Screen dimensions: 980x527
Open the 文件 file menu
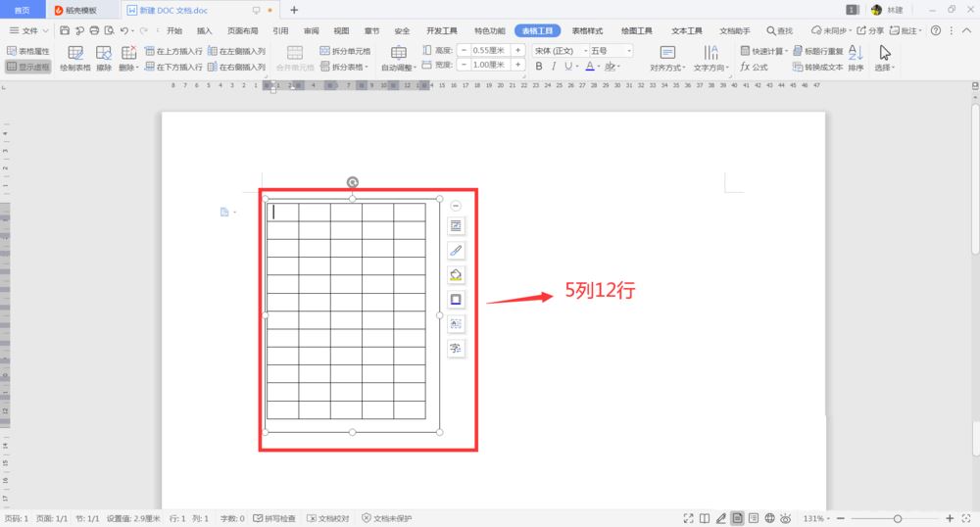28,30
